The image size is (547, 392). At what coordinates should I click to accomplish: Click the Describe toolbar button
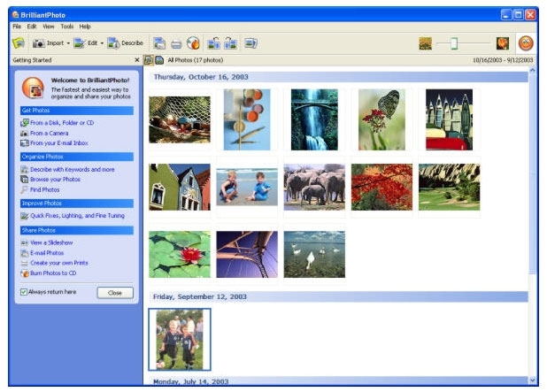point(125,43)
